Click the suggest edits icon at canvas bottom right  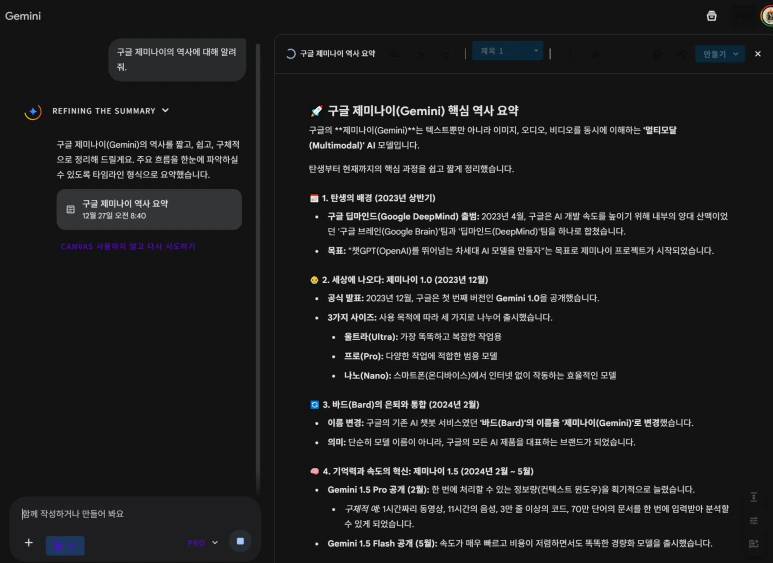coord(753,544)
